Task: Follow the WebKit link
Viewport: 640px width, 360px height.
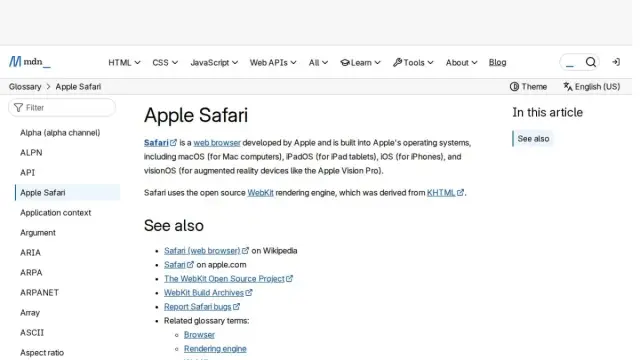Action: click(x=260, y=193)
